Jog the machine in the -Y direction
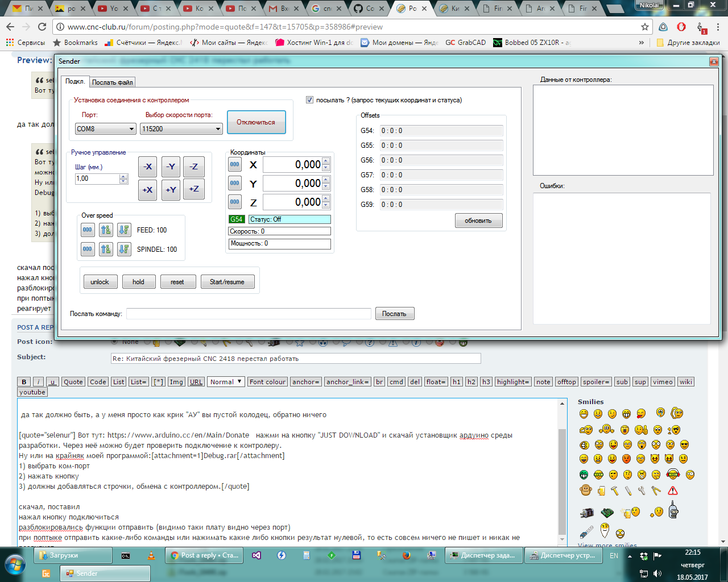The width and height of the screenshot is (728, 582). coord(171,167)
